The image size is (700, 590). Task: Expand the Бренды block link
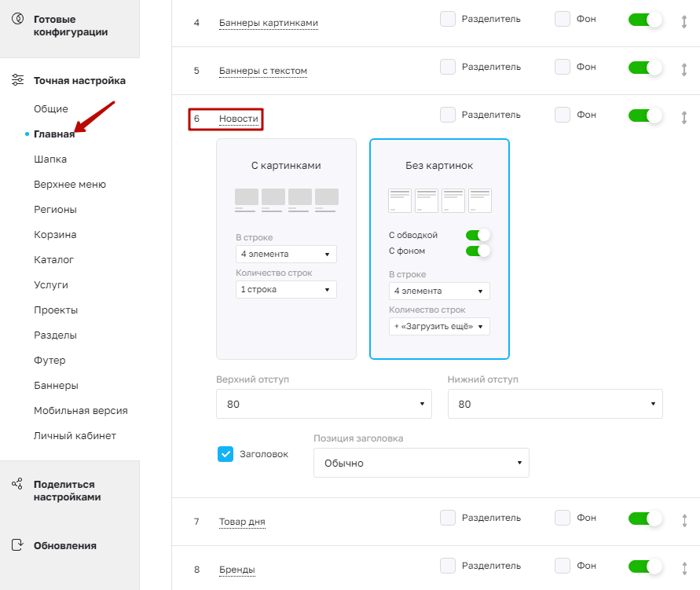click(236, 570)
